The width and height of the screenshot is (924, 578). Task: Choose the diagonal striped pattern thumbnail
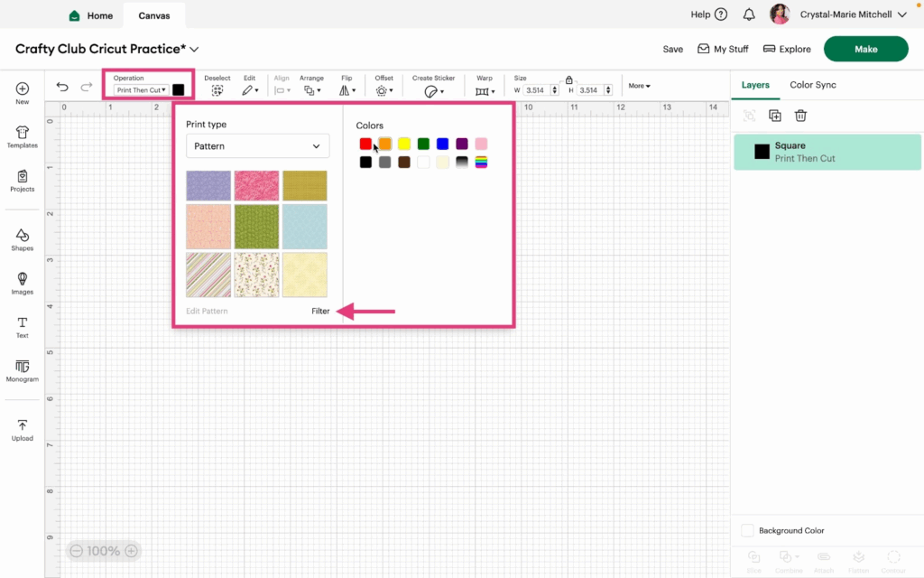tap(208, 275)
